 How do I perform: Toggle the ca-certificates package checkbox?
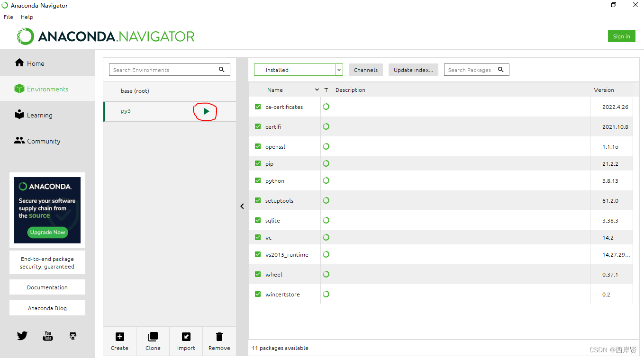[x=258, y=107]
